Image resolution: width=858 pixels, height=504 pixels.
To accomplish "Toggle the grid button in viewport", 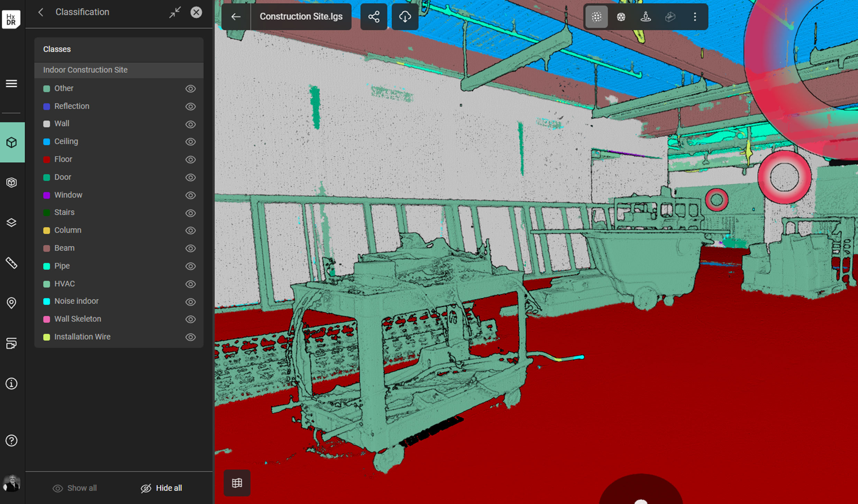I will pyautogui.click(x=237, y=483).
